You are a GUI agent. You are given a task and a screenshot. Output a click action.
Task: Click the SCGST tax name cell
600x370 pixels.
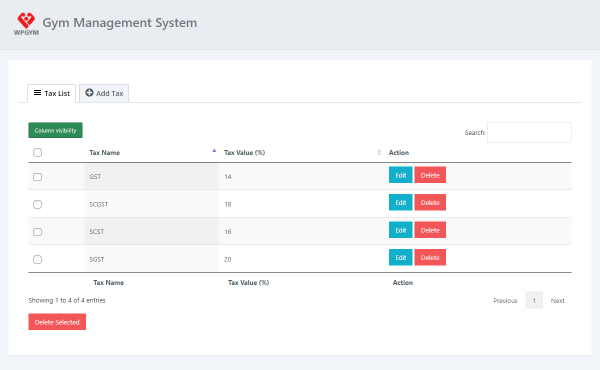[x=152, y=204]
